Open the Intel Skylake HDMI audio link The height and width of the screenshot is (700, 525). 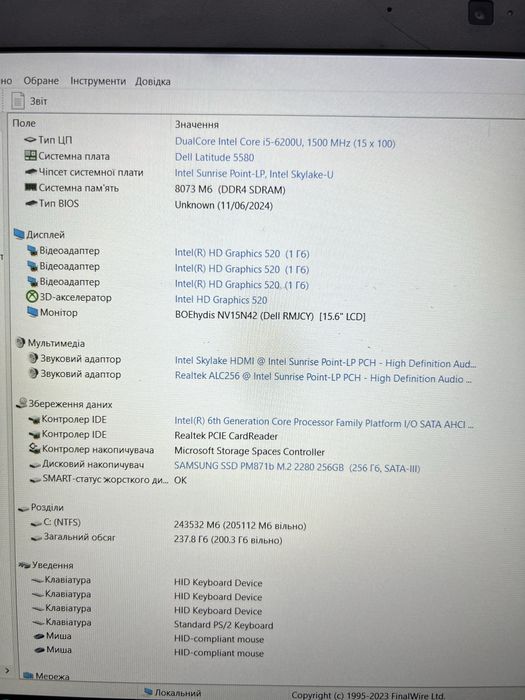(x=325, y=362)
